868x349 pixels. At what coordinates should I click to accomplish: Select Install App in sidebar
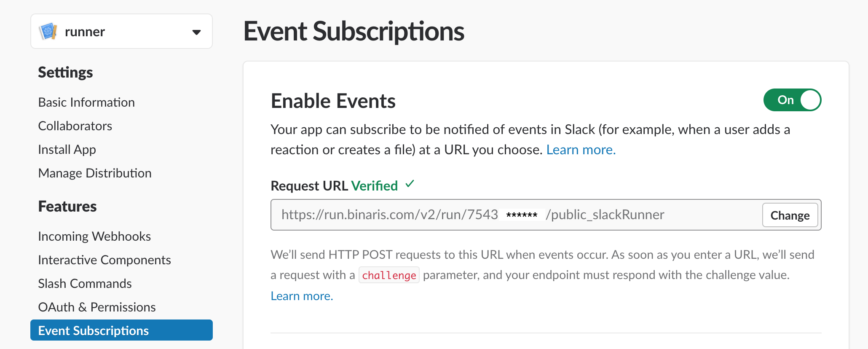click(x=67, y=150)
